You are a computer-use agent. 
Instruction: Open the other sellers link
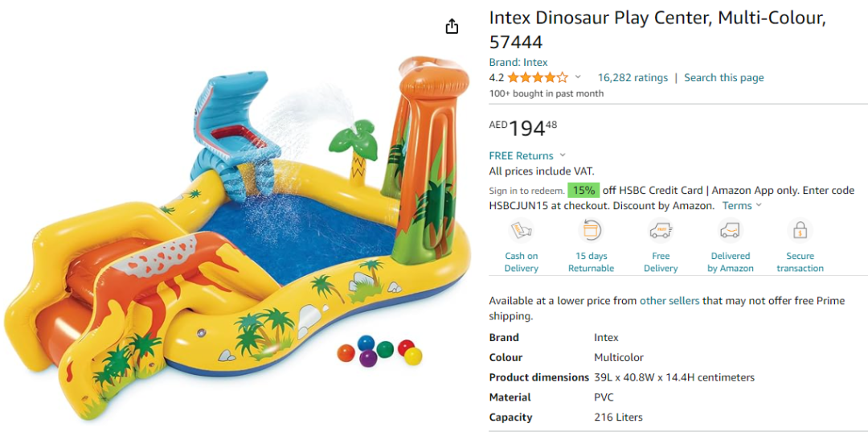click(669, 301)
